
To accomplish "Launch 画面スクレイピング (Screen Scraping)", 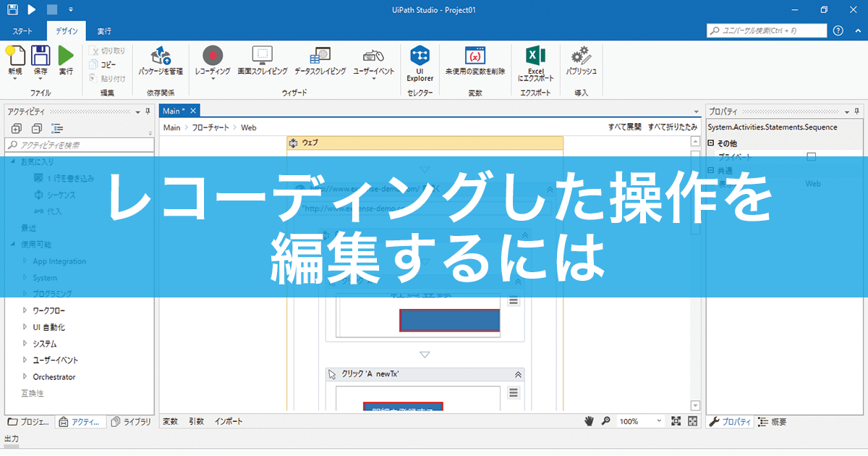I will 262,61.
